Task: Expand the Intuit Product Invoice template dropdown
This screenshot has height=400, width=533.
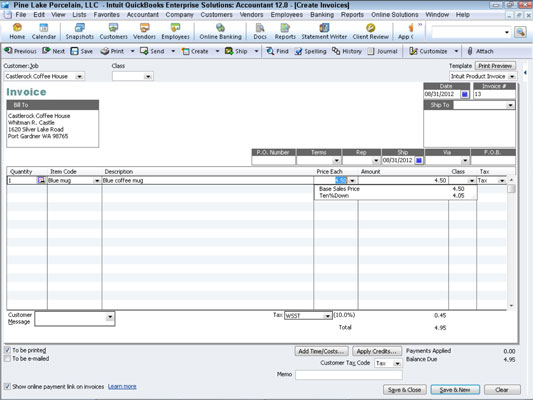Action: click(512, 76)
